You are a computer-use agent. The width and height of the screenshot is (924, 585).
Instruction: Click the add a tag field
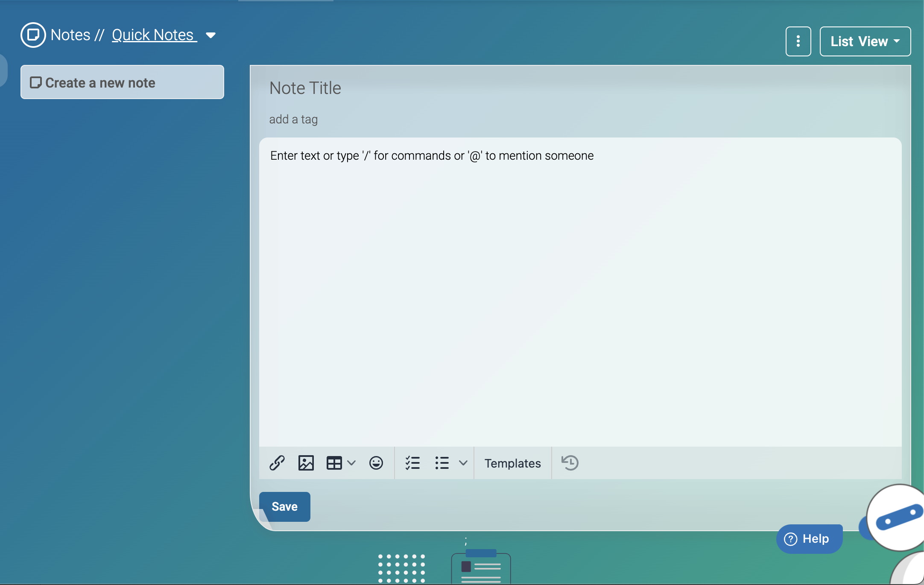[294, 120]
